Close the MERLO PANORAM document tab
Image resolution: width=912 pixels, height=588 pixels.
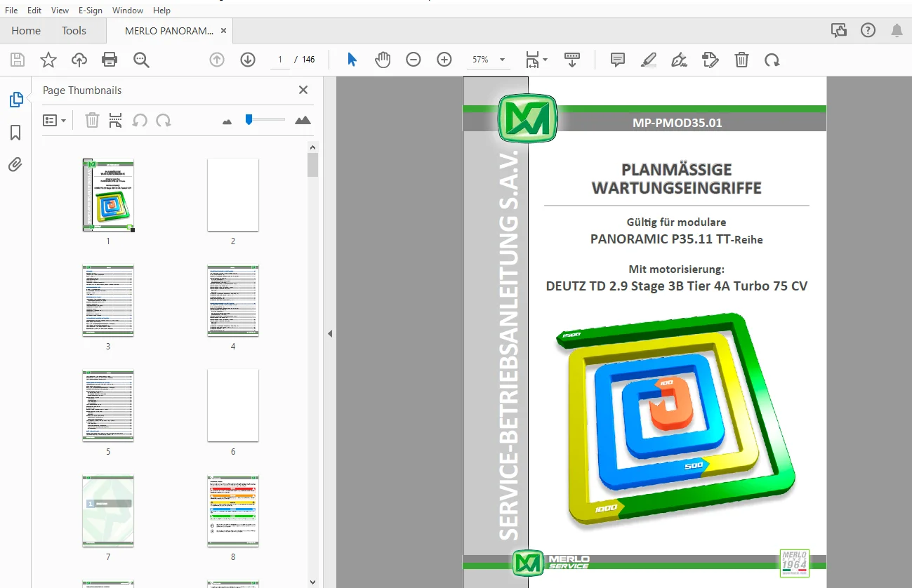pyautogui.click(x=223, y=31)
